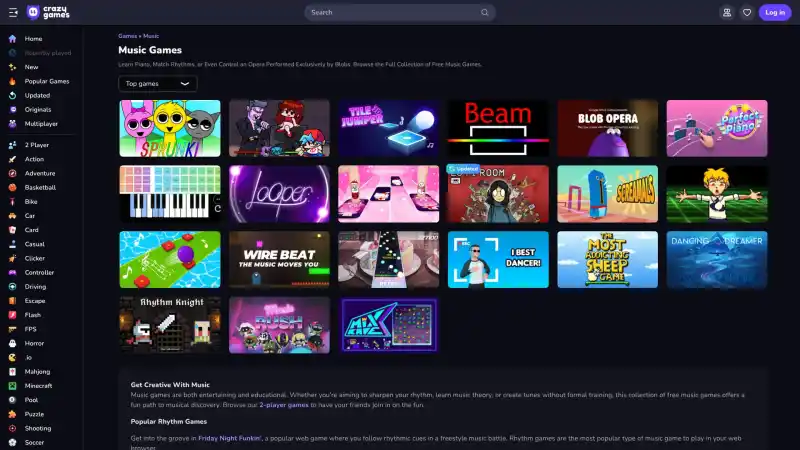Viewport: 800px width, 450px height.
Task: Click the Multiplayer icon in sidebar
Action: tap(12, 124)
